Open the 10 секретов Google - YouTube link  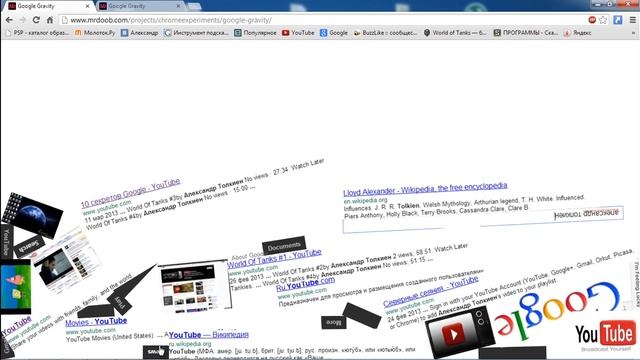(x=130, y=193)
